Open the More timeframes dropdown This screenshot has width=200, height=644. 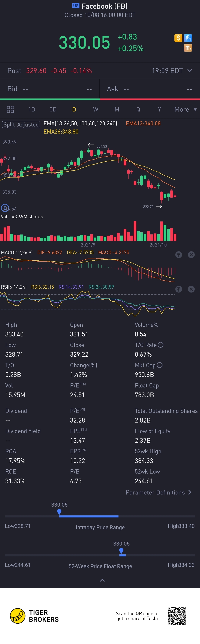[x=186, y=109]
